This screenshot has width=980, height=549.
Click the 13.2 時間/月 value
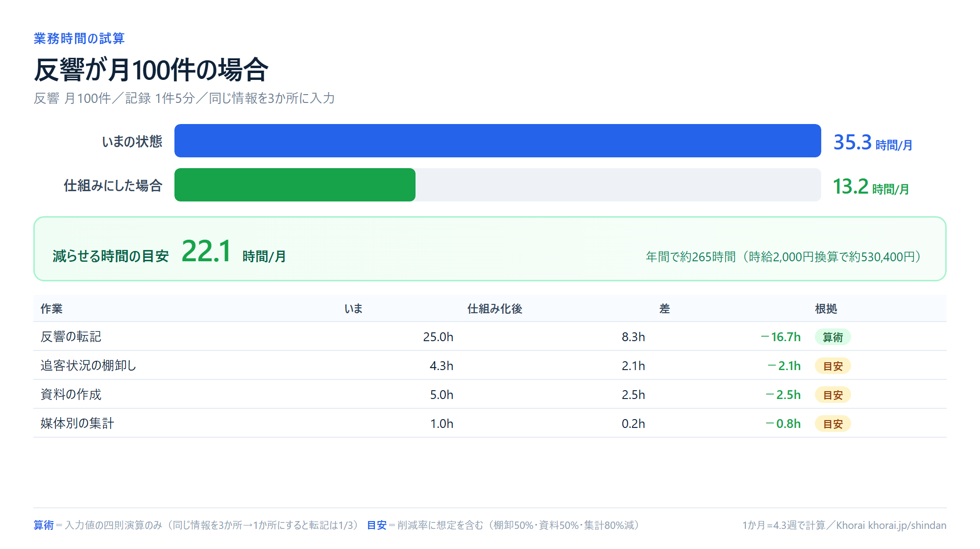(x=871, y=186)
